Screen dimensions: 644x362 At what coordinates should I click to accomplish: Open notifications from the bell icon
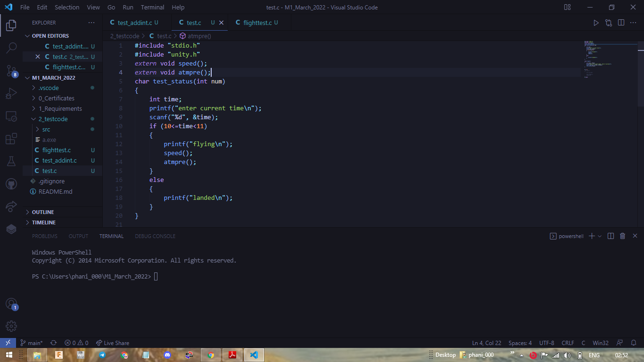[x=633, y=343]
